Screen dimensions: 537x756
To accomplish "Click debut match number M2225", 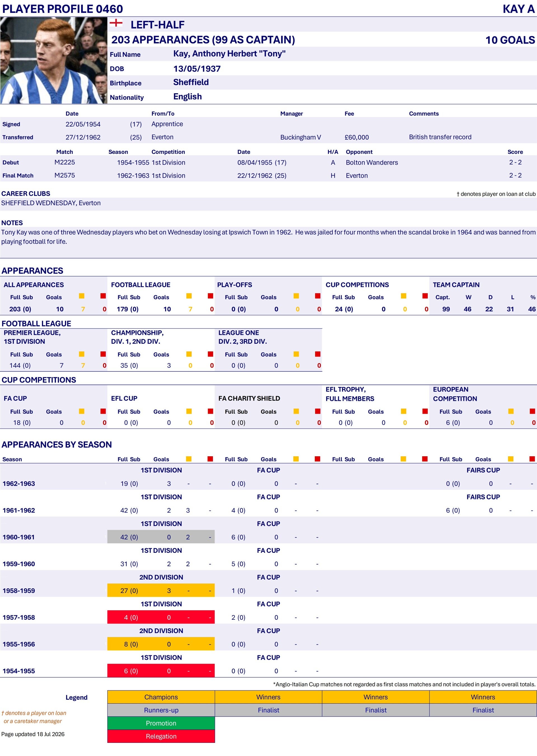I will (64, 162).
